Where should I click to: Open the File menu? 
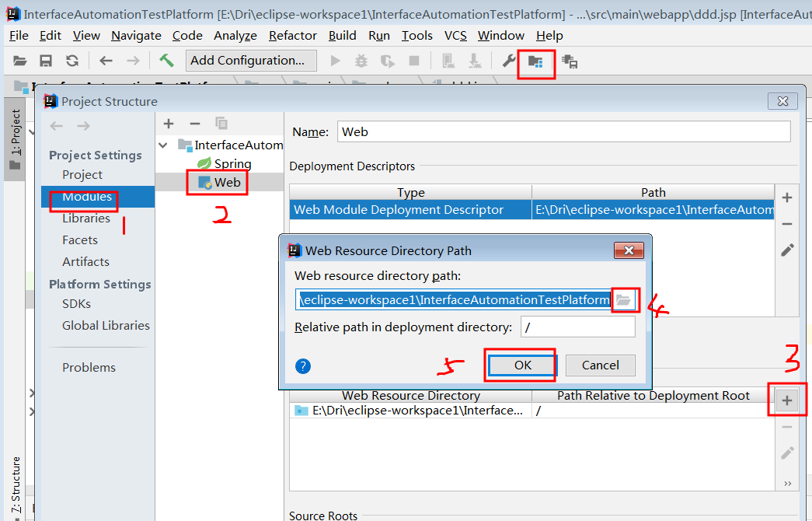19,35
